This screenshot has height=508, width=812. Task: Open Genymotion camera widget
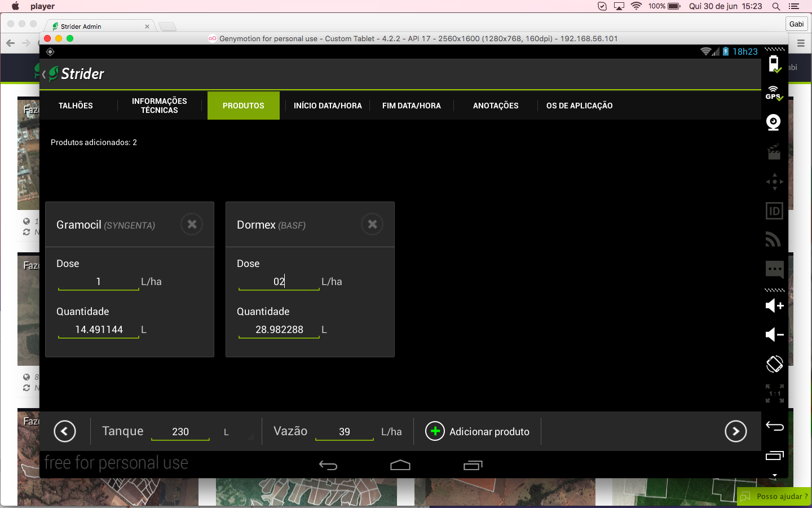click(774, 122)
